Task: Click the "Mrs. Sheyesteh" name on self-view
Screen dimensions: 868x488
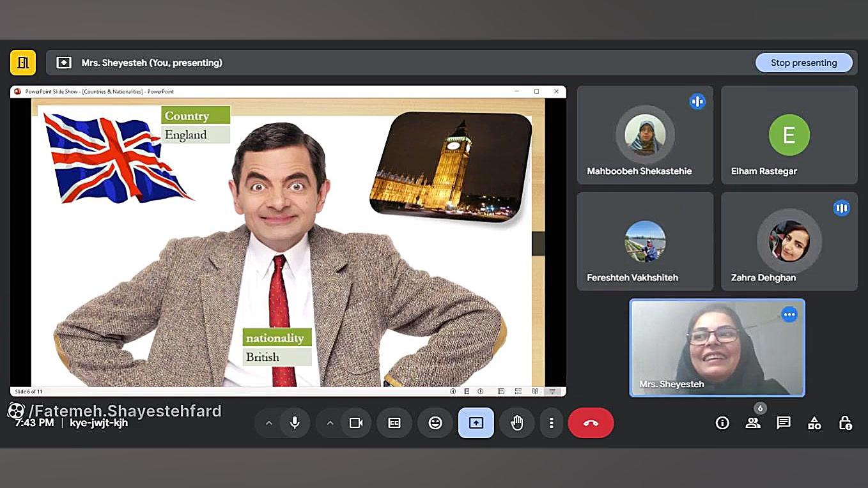Action: tap(672, 384)
